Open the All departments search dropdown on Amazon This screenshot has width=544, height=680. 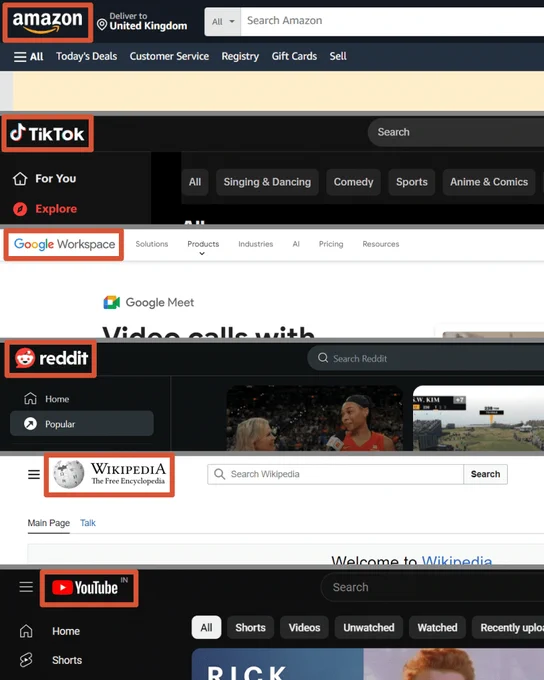coord(223,21)
